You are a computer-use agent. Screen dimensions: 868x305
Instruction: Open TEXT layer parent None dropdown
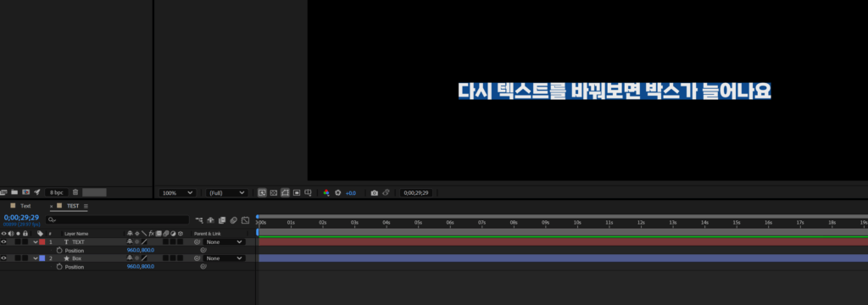tap(224, 242)
